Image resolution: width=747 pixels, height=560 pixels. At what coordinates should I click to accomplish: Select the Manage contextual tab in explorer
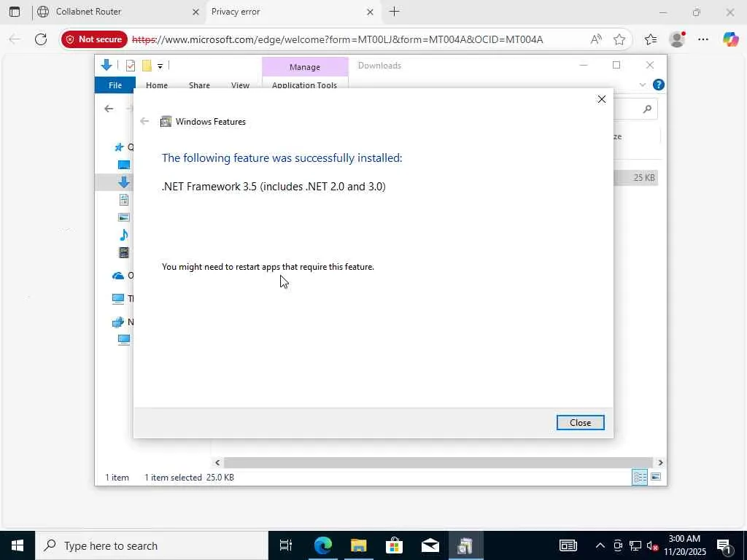(x=305, y=67)
